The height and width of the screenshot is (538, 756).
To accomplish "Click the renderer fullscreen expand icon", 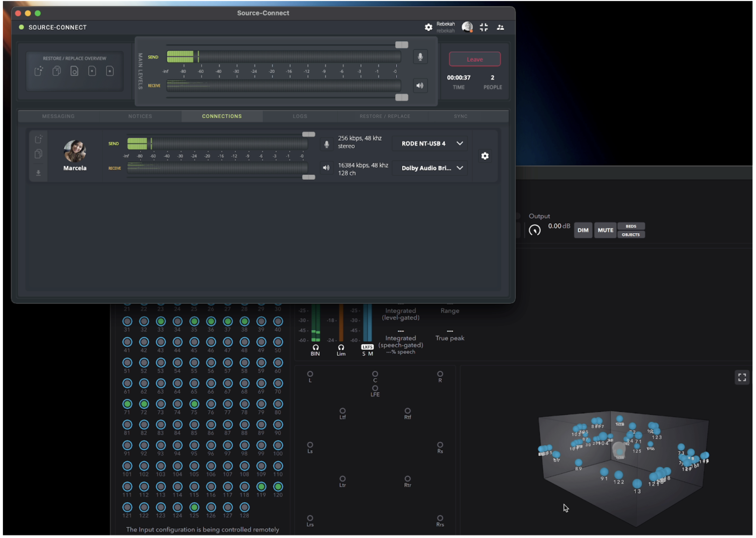I will 742,377.
